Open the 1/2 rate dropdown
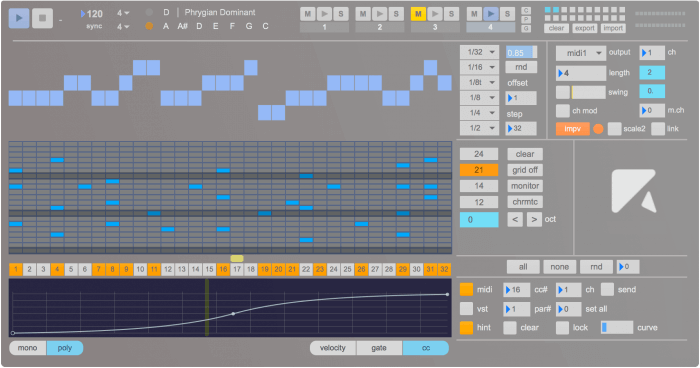700x368 pixels. point(479,128)
